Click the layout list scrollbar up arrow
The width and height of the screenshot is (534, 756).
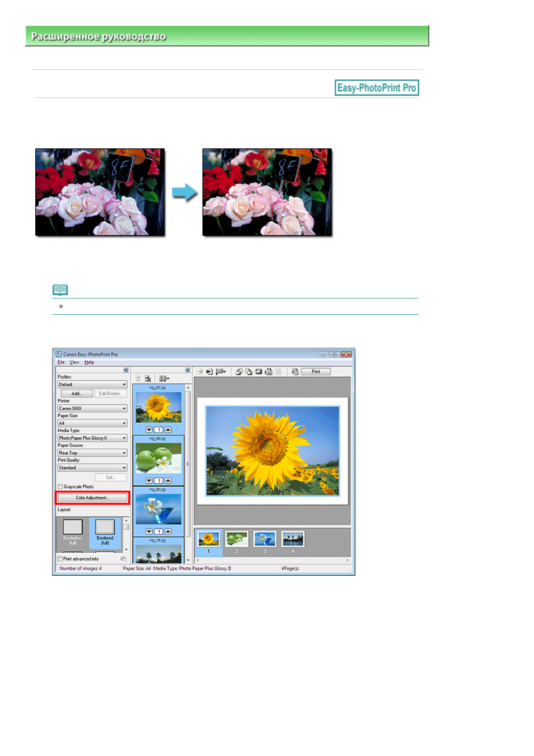coord(126,520)
